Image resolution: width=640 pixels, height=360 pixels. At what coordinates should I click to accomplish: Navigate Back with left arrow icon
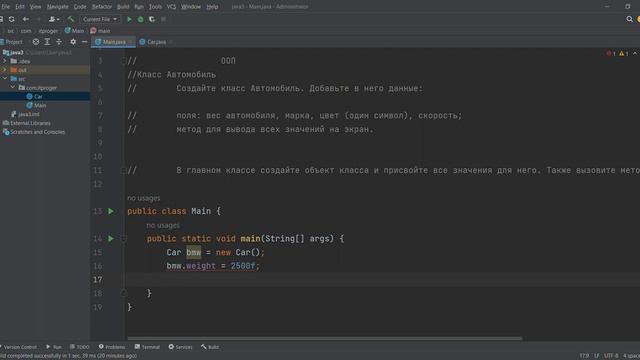(26, 19)
